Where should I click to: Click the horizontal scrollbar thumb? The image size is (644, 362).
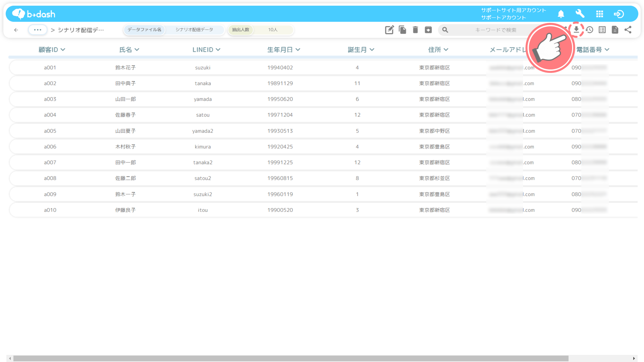[x=291, y=359]
